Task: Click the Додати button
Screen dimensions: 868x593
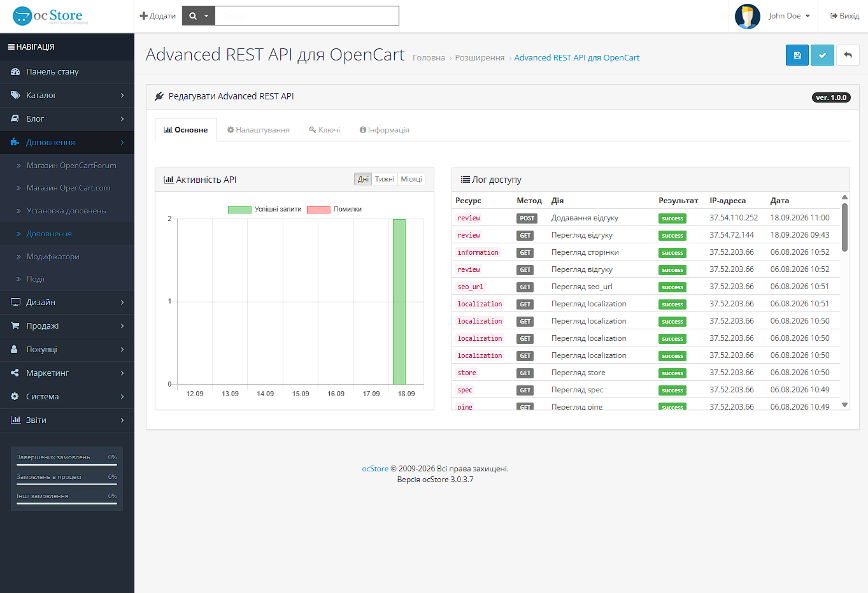Action: pyautogui.click(x=158, y=16)
